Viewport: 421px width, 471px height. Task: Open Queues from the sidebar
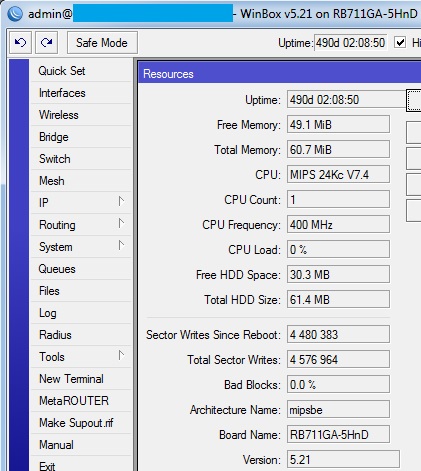[x=81, y=269]
